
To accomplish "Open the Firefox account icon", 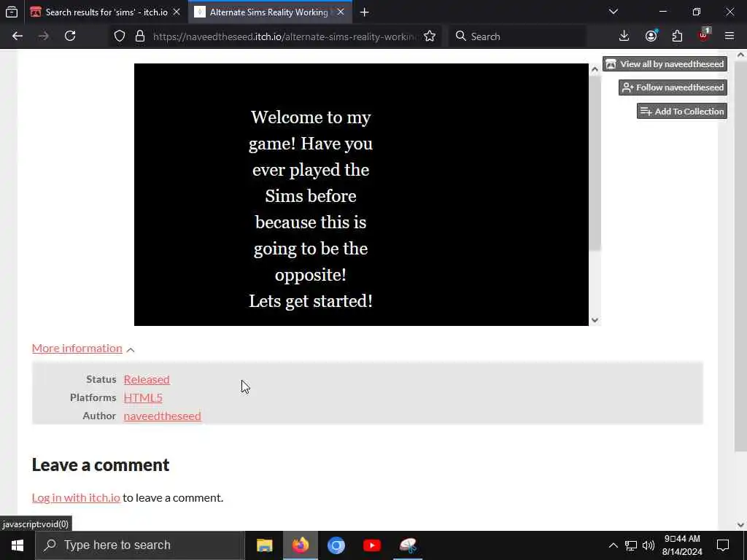I will pos(651,36).
